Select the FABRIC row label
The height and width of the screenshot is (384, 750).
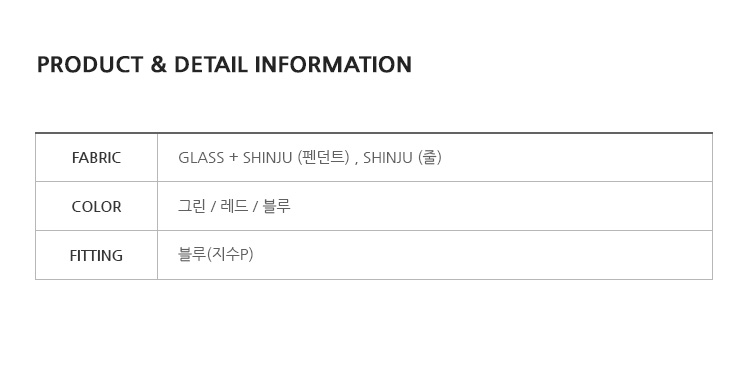point(96,158)
